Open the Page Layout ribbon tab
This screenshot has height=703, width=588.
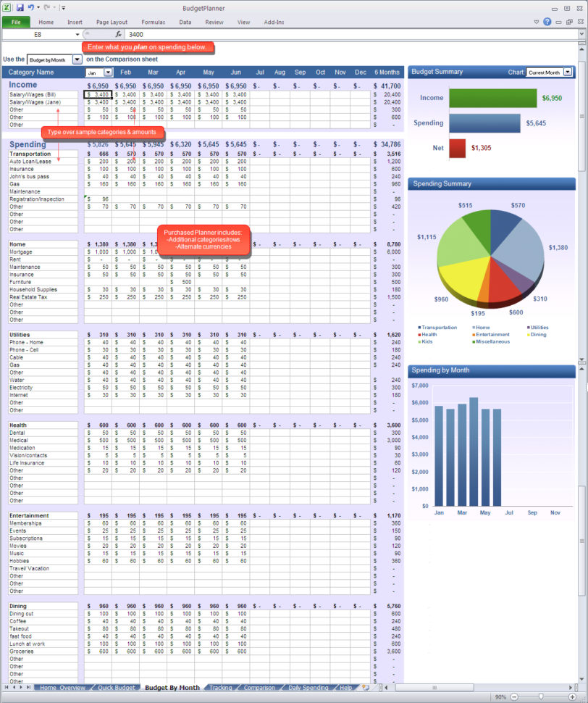click(112, 22)
